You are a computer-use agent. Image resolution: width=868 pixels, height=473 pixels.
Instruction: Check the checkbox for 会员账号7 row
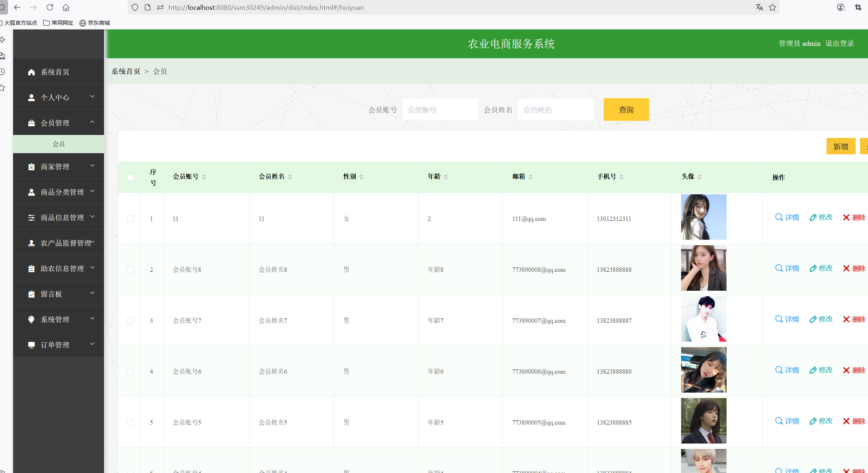[130, 321]
